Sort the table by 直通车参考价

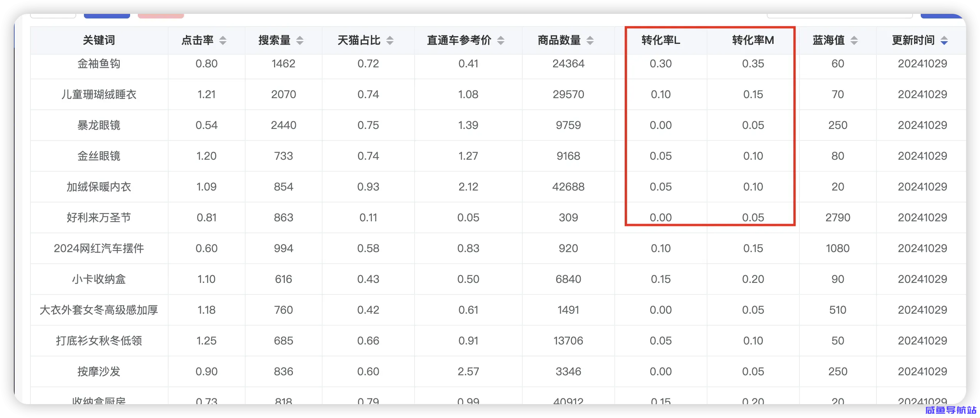pos(501,40)
